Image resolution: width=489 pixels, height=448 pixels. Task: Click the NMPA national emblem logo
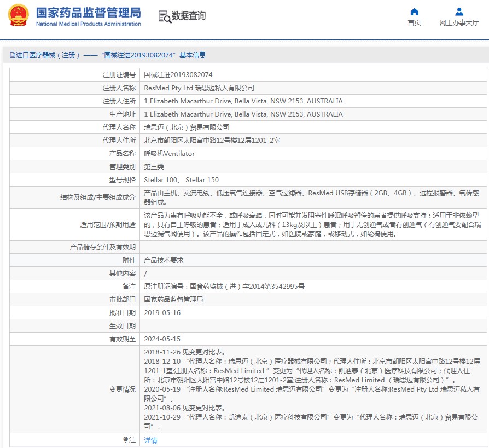(19, 15)
